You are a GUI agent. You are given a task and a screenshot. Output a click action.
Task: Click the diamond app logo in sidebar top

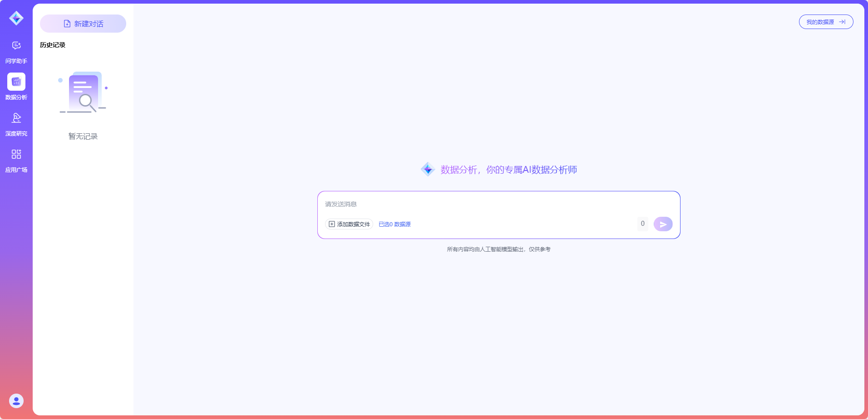[x=16, y=18]
